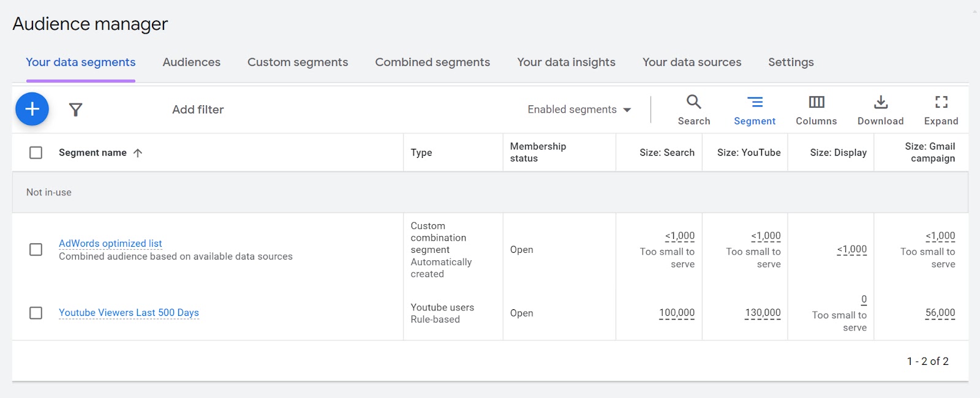Open the Your data insights tab
The image size is (980, 398).
pyautogui.click(x=567, y=62)
